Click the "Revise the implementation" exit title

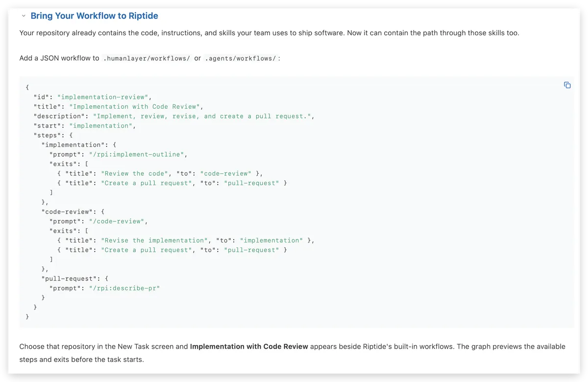pyautogui.click(x=154, y=240)
